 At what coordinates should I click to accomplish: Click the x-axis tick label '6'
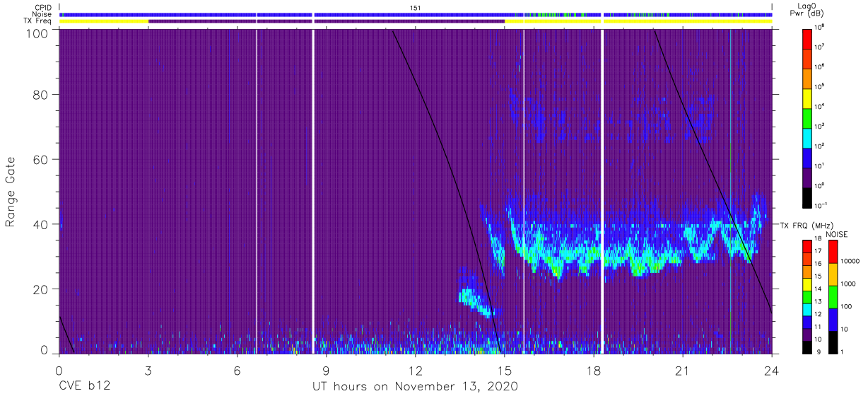237,369
